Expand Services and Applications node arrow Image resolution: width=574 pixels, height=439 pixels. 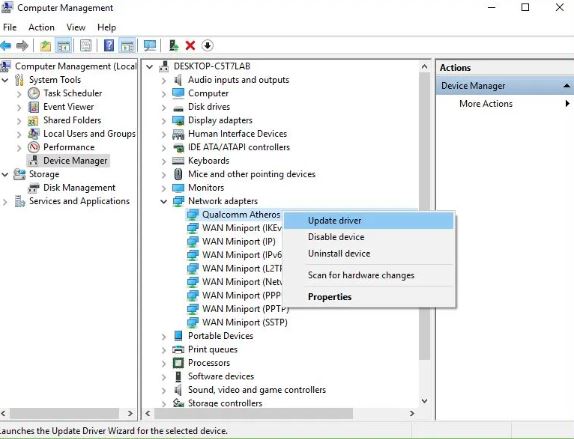click(x=5, y=201)
